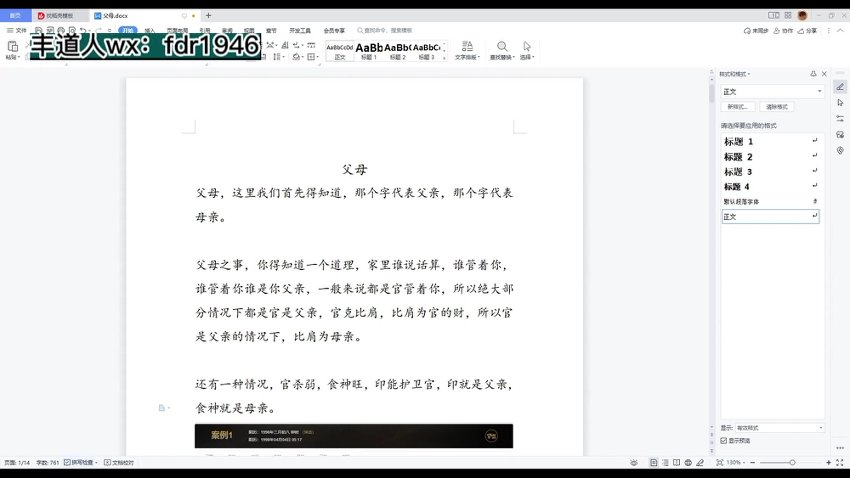The image size is (850, 478).
Task: Click the zoom slider handle
Action: (792, 462)
